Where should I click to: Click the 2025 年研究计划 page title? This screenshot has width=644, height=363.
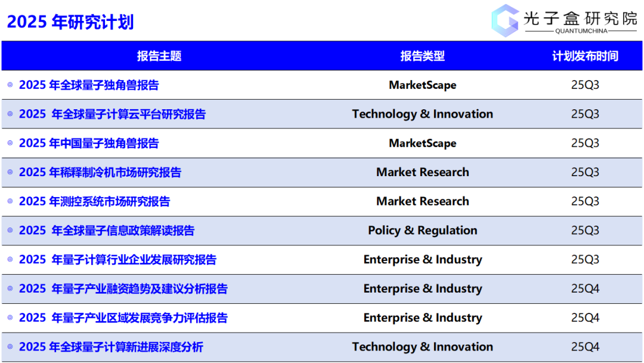[x=70, y=21]
